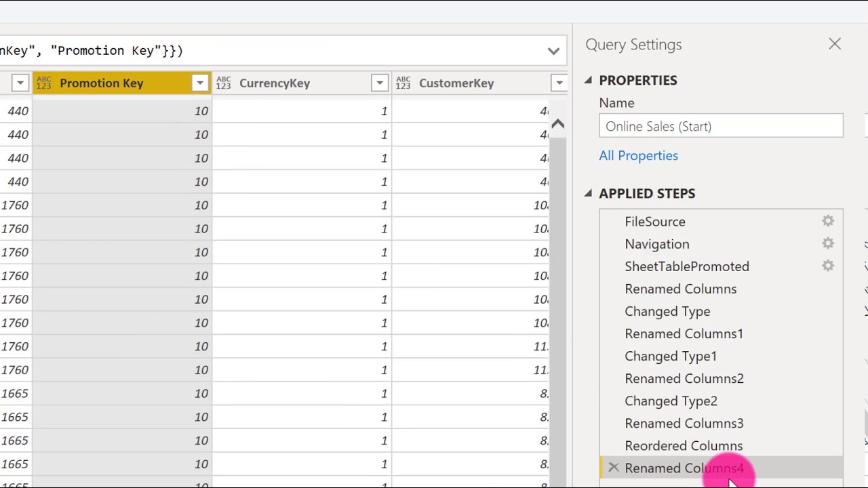Open settings gear for SheetTablePromoted step

click(828, 266)
